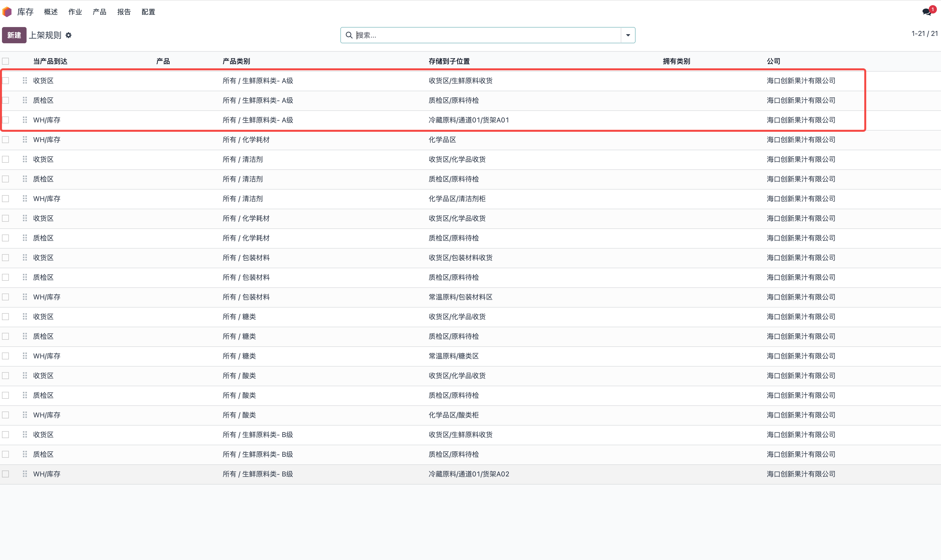This screenshot has height=560, width=941.
Task: Click 所有 / 化学耗材 in the 化学品区 row
Action: coord(246,140)
